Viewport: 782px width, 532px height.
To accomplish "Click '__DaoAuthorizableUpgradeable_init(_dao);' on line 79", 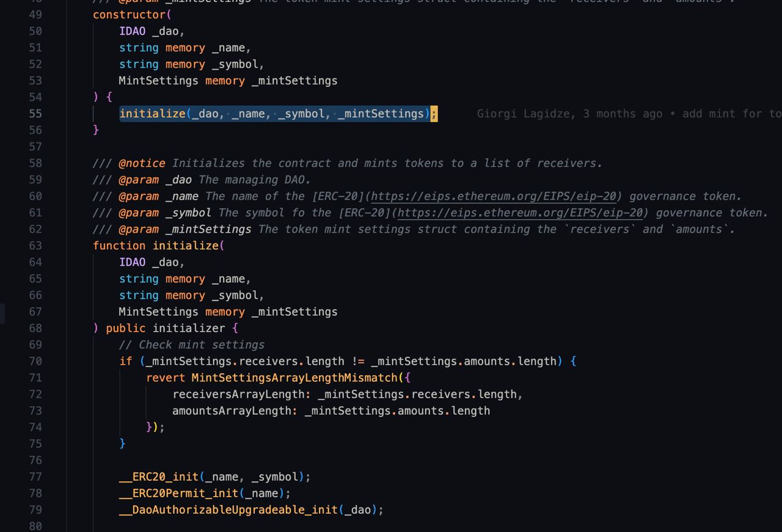I will tap(251, 509).
